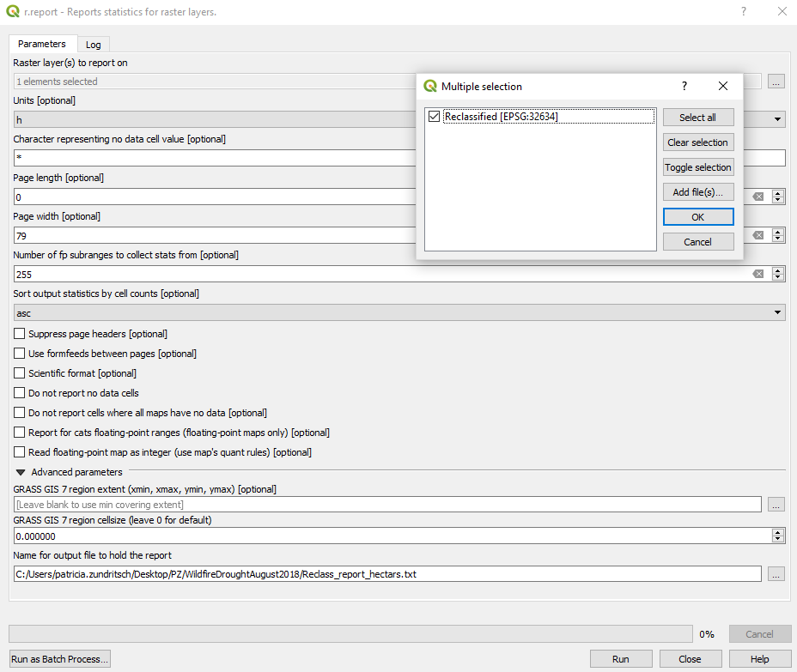Open help in Multiple selection dialog

click(x=684, y=86)
